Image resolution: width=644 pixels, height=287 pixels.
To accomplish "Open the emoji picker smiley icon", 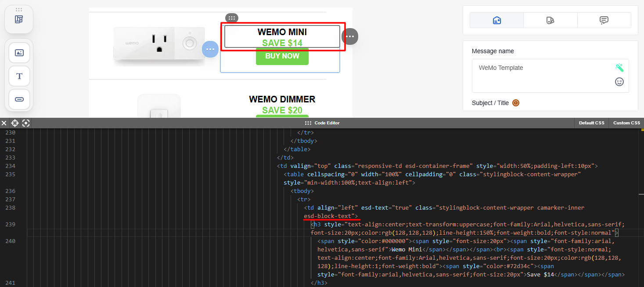I will tap(619, 82).
